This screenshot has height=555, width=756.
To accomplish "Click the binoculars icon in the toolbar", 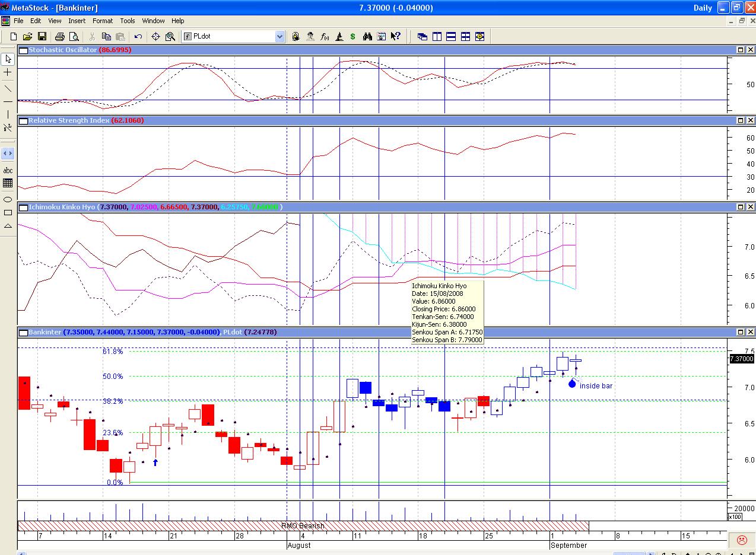I will (x=367, y=37).
